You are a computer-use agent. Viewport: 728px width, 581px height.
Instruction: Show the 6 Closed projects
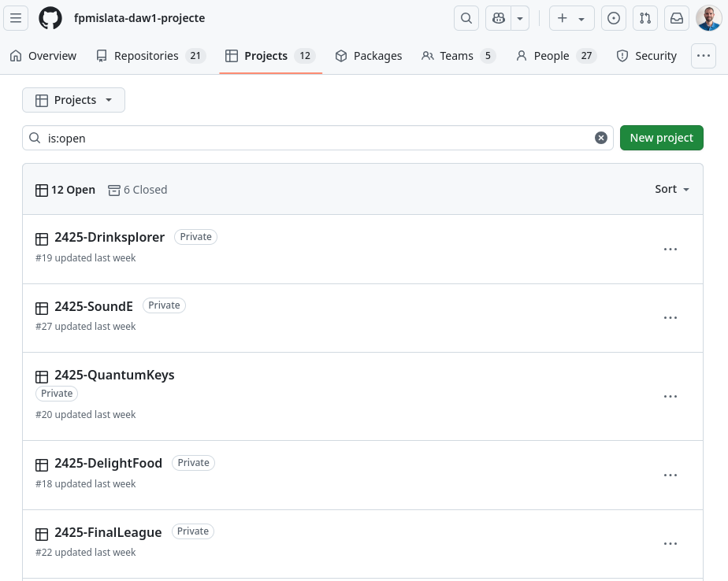[x=137, y=190]
